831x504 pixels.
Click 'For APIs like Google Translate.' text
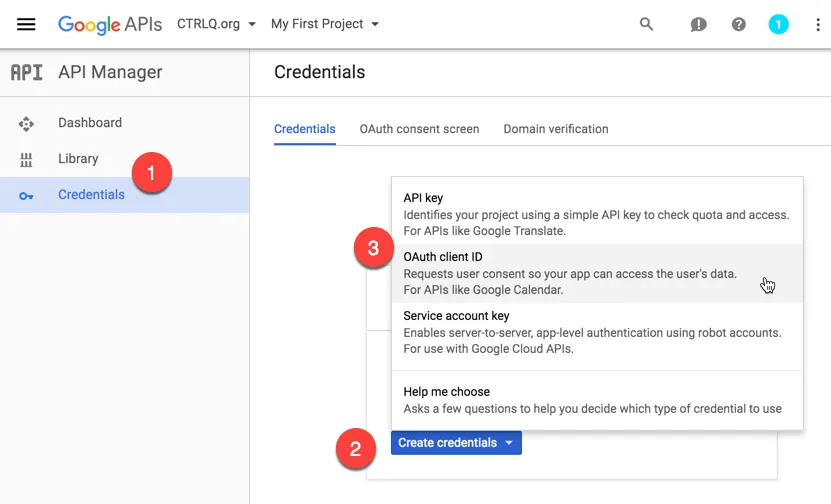coord(485,231)
